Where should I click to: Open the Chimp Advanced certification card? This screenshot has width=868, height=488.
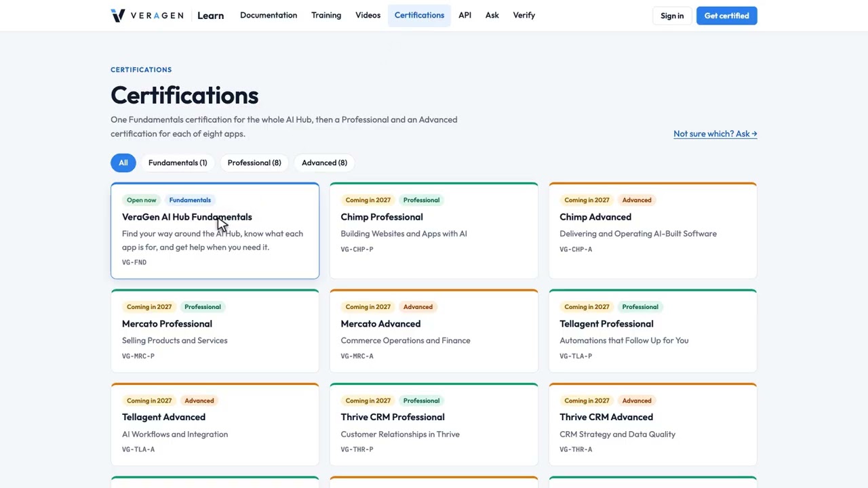coord(653,230)
